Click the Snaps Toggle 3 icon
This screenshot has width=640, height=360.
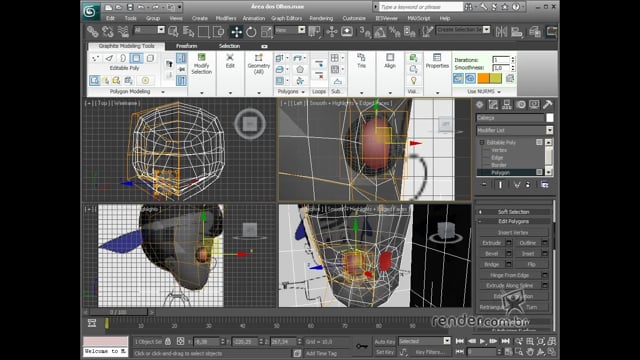pos(365,31)
